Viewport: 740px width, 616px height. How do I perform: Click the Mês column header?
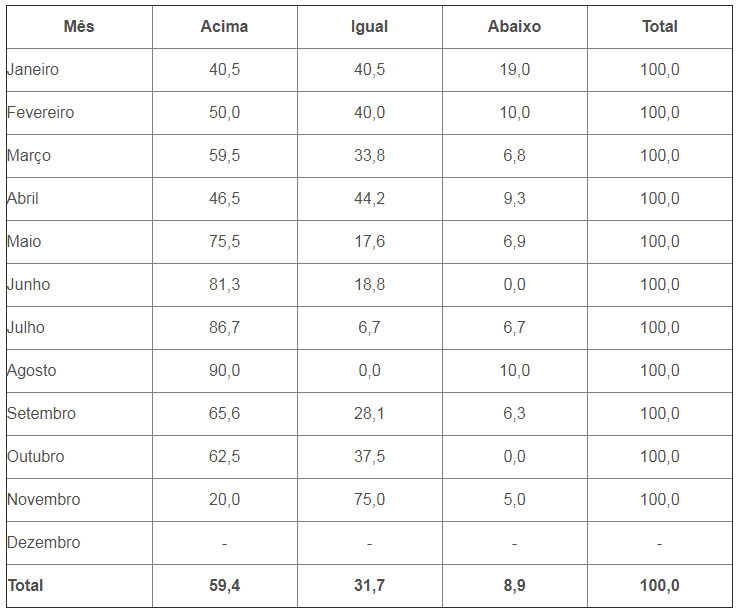point(79,26)
